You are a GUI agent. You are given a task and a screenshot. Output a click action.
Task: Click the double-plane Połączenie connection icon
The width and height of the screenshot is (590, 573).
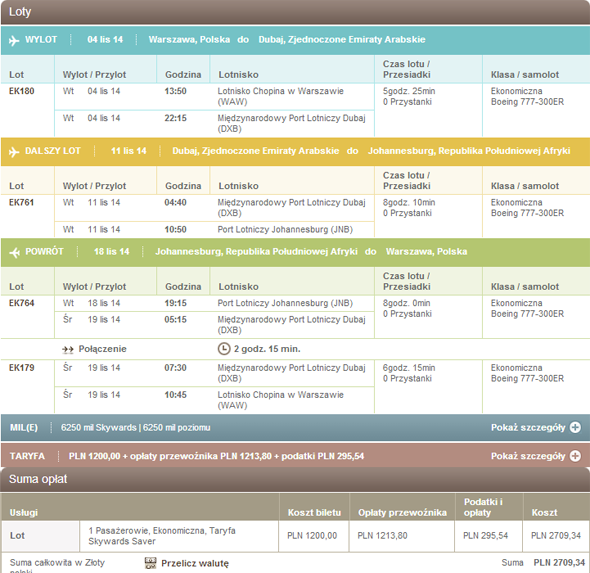(68, 350)
